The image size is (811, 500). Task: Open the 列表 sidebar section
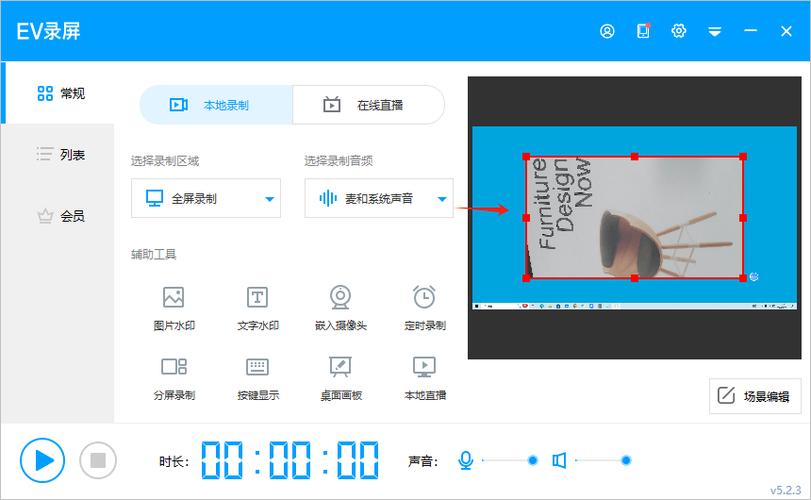(59, 154)
